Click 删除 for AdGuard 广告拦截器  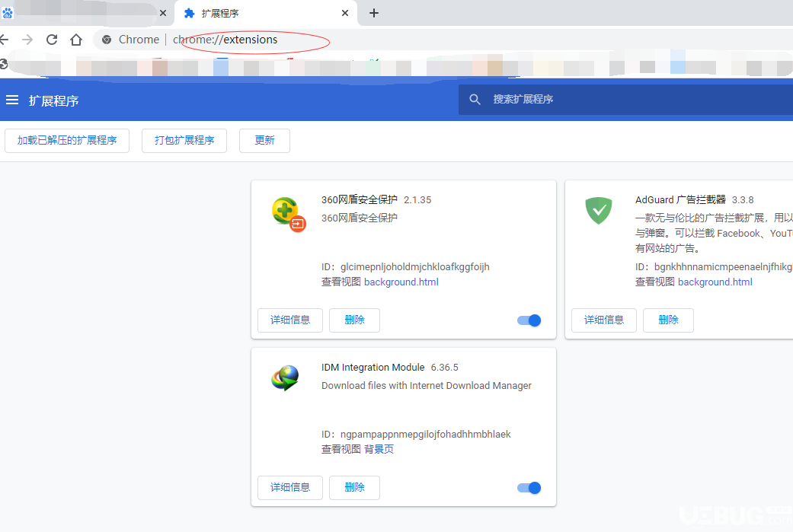pyautogui.click(x=668, y=320)
